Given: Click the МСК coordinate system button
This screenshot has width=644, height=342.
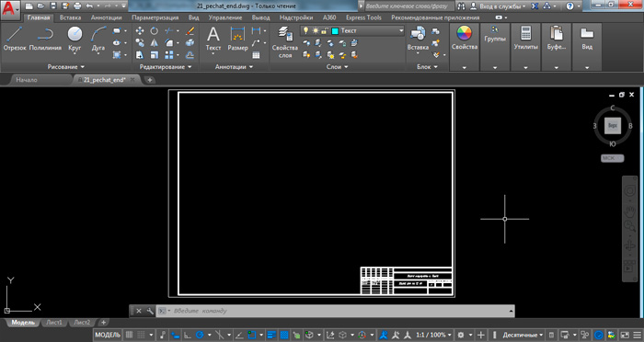Looking at the screenshot, I should coord(612,158).
